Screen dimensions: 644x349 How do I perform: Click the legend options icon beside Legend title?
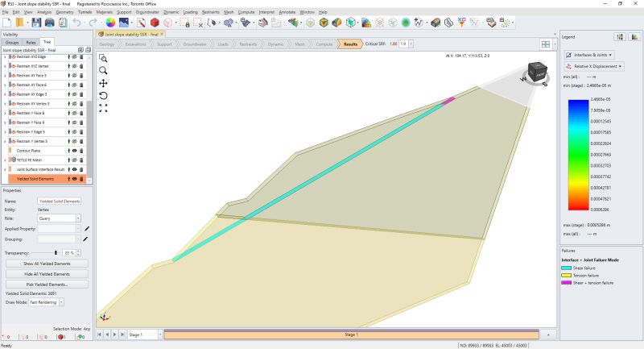click(x=620, y=37)
